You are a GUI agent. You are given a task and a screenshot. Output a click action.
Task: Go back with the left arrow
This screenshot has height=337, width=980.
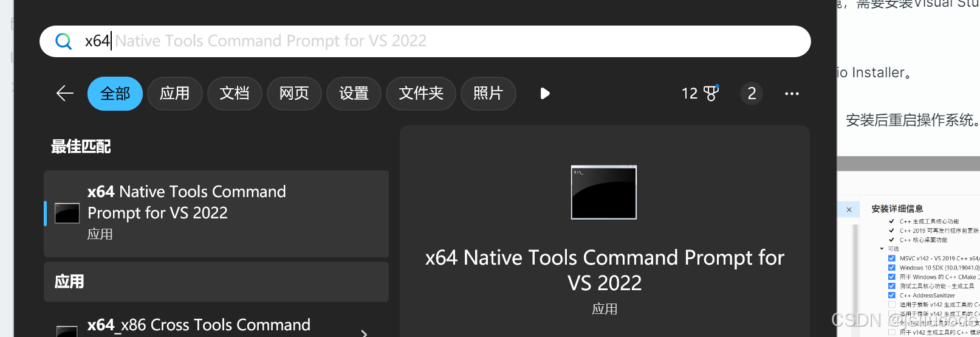pos(65,93)
